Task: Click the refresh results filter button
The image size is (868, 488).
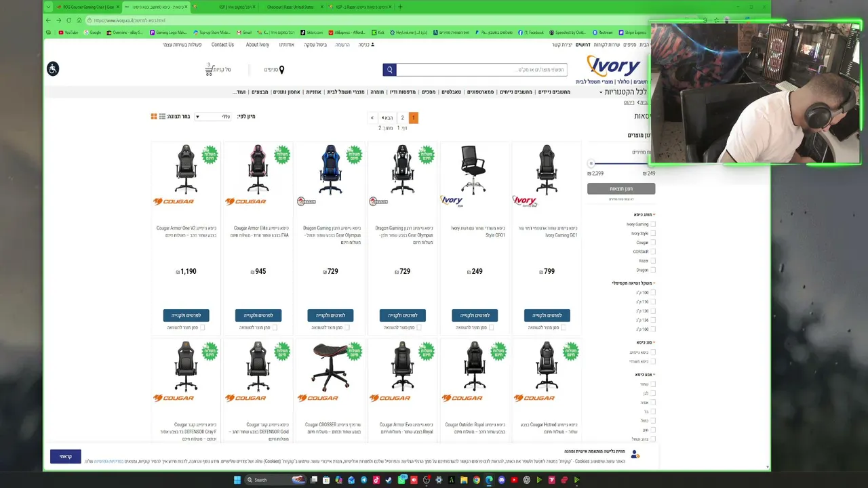Action: (x=621, y=189)
